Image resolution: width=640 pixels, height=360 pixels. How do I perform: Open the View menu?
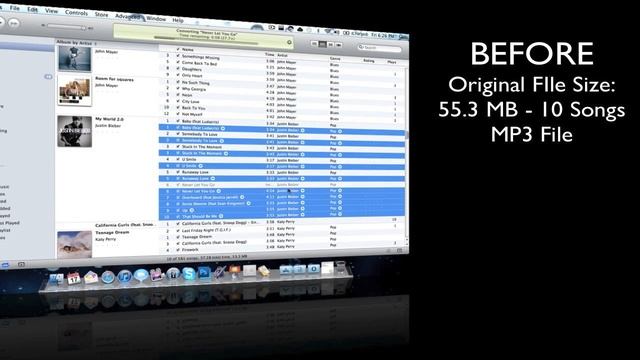(51, 11)
